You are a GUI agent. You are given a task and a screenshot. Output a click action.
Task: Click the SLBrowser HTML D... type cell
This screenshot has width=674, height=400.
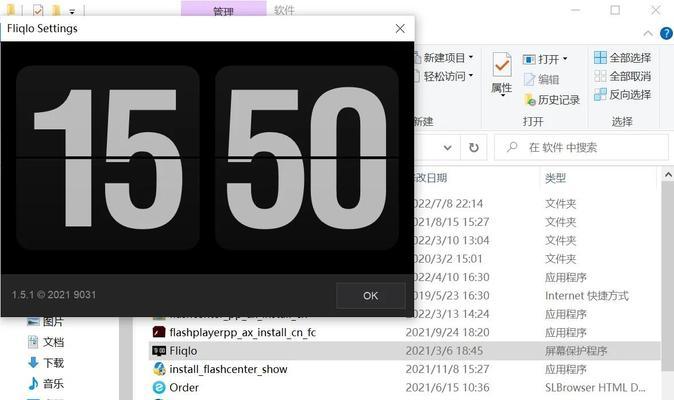click(595, 388)
